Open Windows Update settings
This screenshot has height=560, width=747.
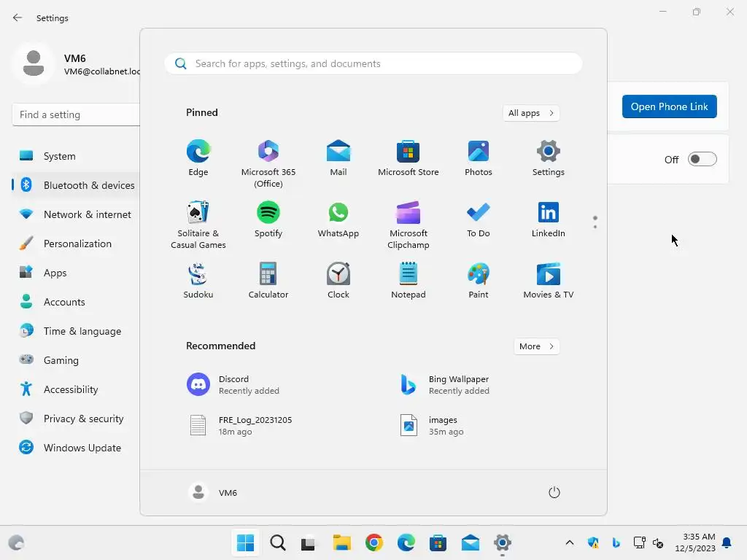pos(76,448)
